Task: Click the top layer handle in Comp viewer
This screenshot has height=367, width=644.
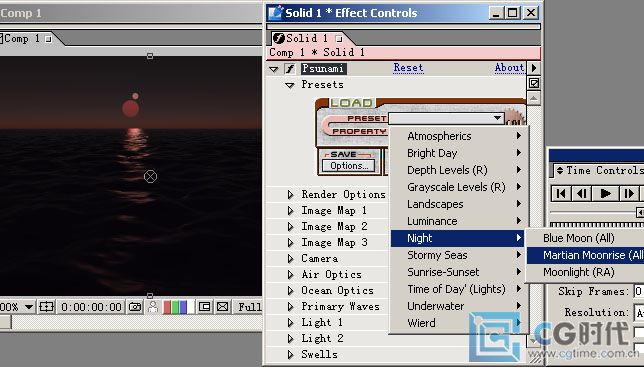Action: click(x=150, y=56)
